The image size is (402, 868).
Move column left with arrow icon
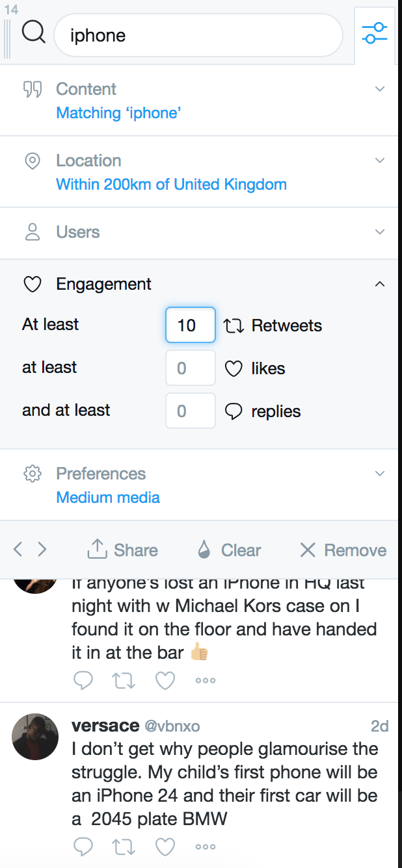pos(18,550)
